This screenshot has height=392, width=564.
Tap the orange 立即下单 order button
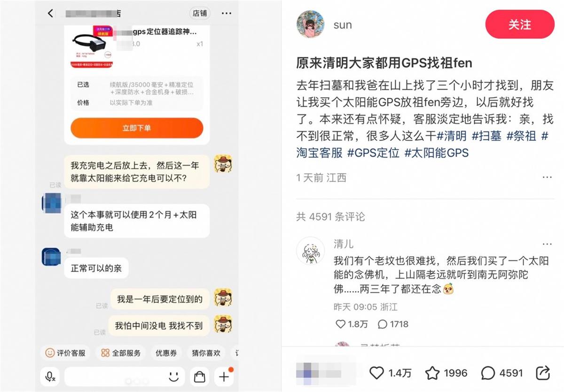137,128
